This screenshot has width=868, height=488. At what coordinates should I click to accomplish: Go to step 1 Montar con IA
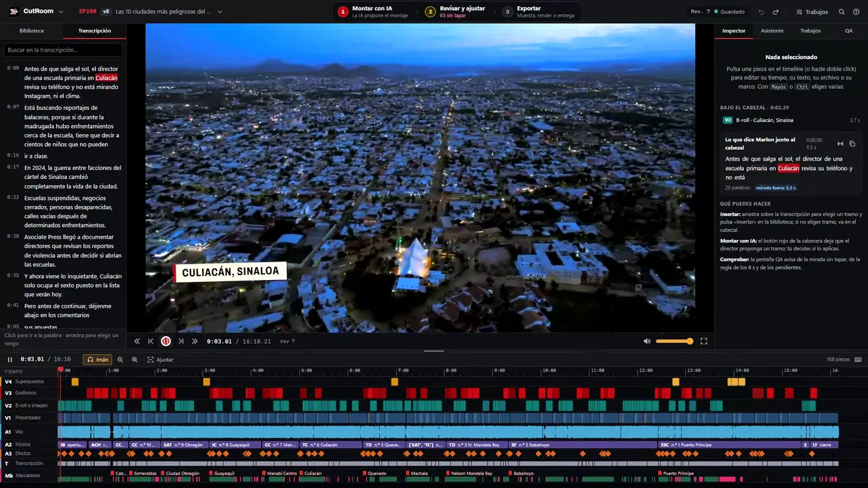[x=374, y=12]
